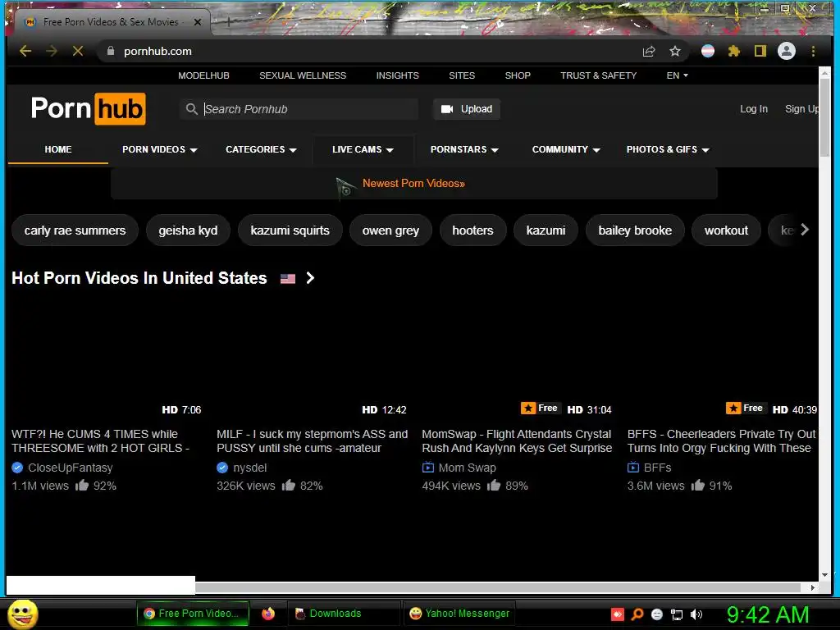Close the current browser tab
Screen dimensions: 840x630
tap(198, 22)
